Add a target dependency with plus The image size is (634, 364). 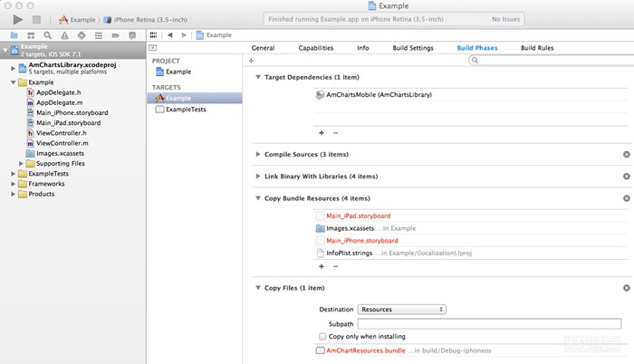click(x=322, y=133)
